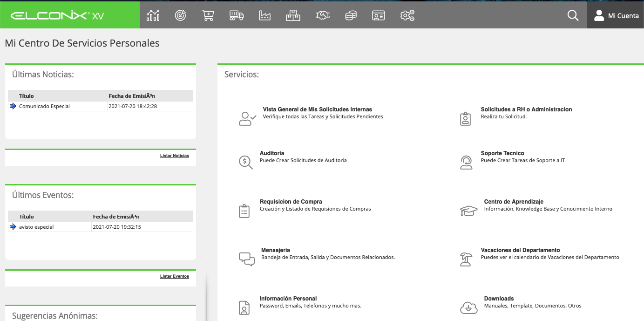This screenshot has height=321, width=644.
Task: Open the Comunicado Especial news item
Action: coord(44,106)
